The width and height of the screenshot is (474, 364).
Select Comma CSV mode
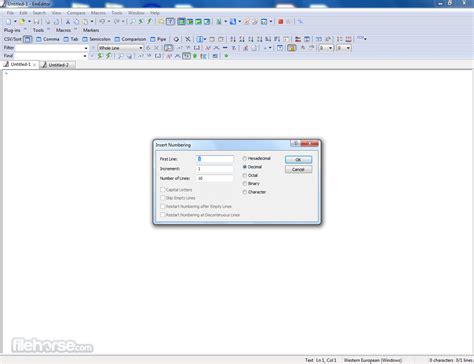pos(48,39)
